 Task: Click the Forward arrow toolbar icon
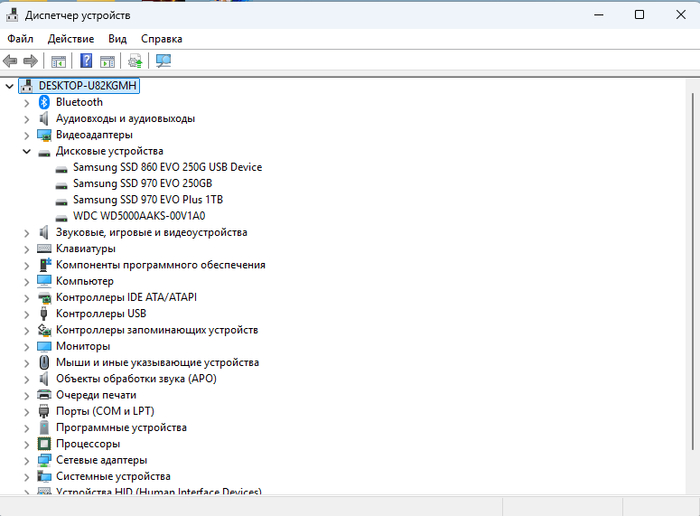(x=31, y=61)
